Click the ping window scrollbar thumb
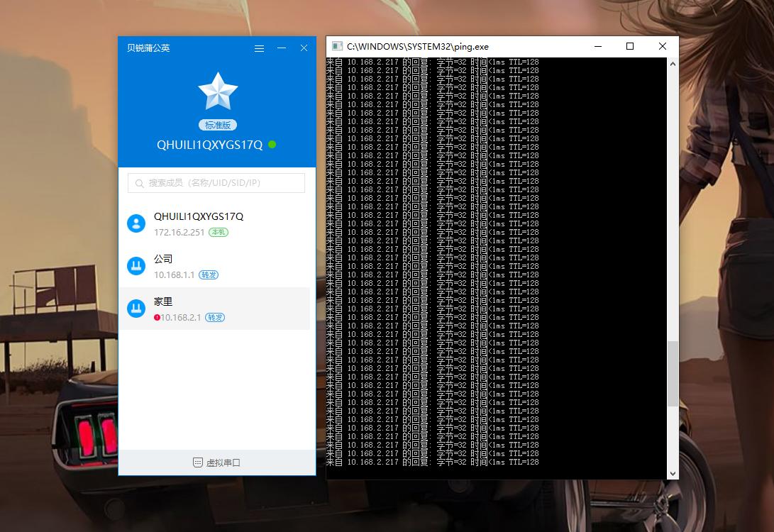Screen dimensions: 774x532 (673, 373)
